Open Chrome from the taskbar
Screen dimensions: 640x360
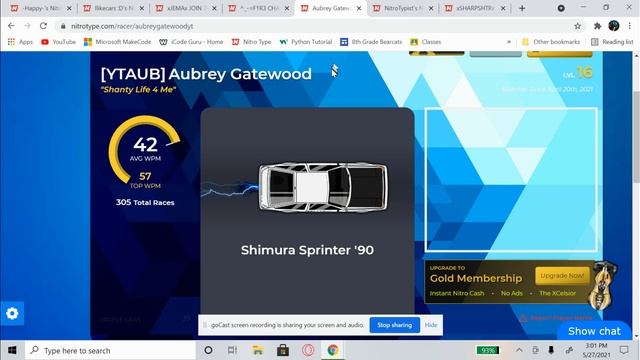point(333,350)
